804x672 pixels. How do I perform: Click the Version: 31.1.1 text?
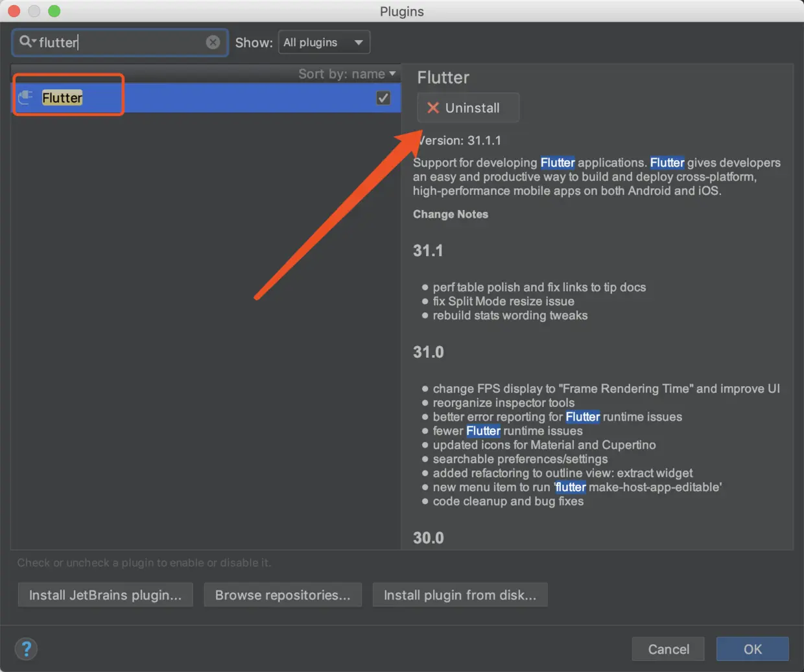(x=459, y=140)
